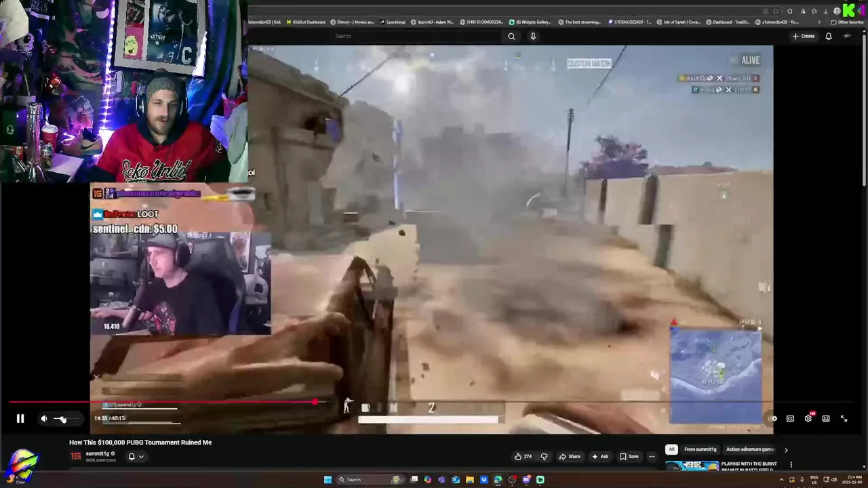868x488 pixels.
Task: Click the video title How This $100,000 PUBG Tournament
Action: point(140,443)
